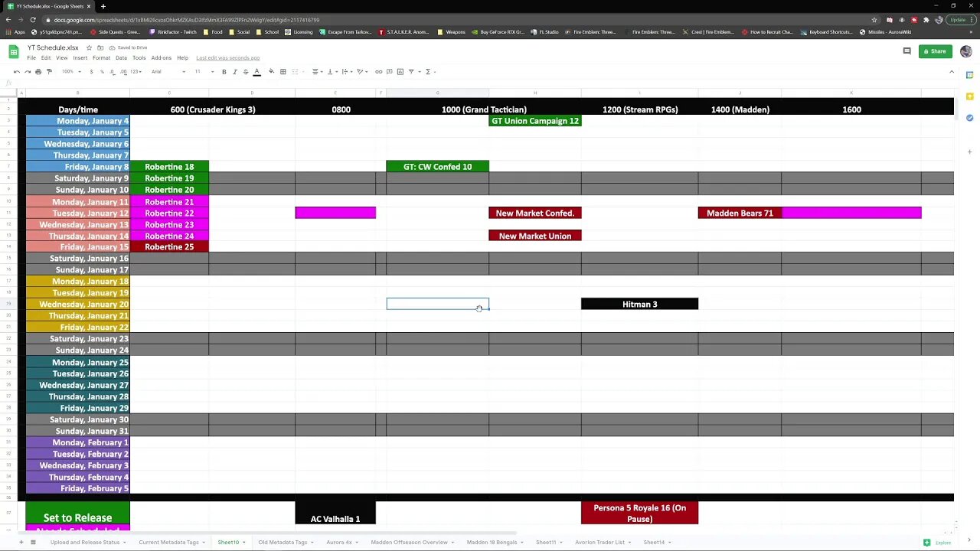Click Add Sheet plus icon
Viewport: 980px width, 551px height.
21,543
